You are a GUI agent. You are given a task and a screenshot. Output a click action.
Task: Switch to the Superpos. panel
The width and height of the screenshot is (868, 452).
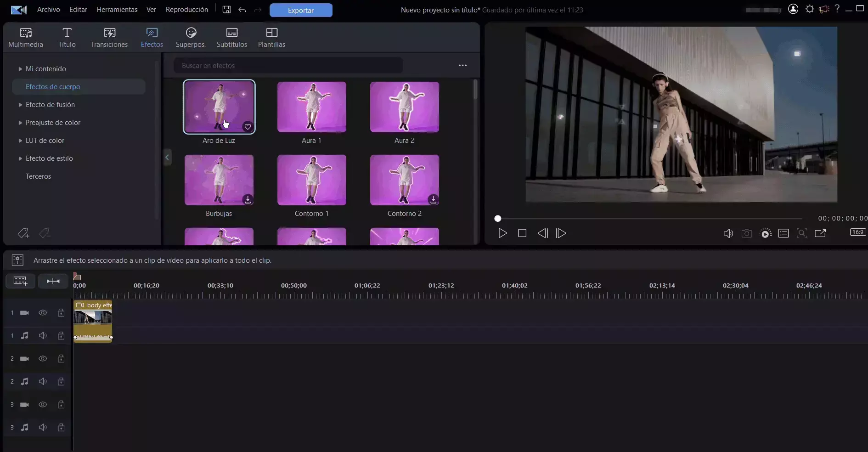(190, 37)
